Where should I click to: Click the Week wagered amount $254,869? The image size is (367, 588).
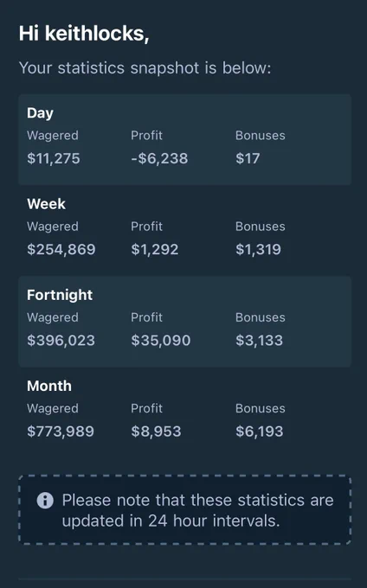click(61, 249)
